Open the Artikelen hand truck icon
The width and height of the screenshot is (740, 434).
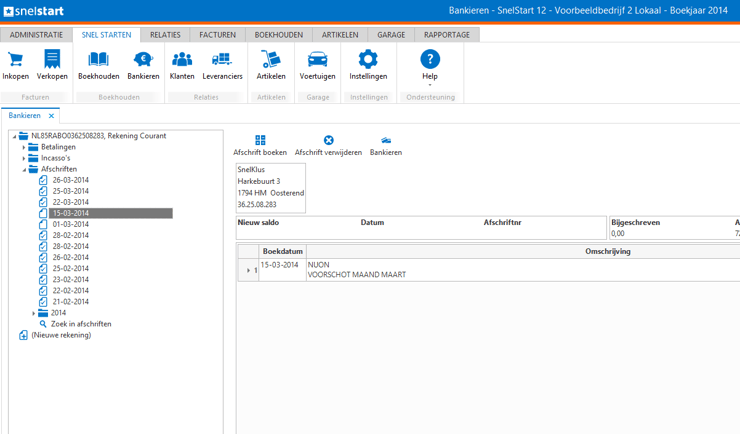pyautogui.click(x=271, y=59)
